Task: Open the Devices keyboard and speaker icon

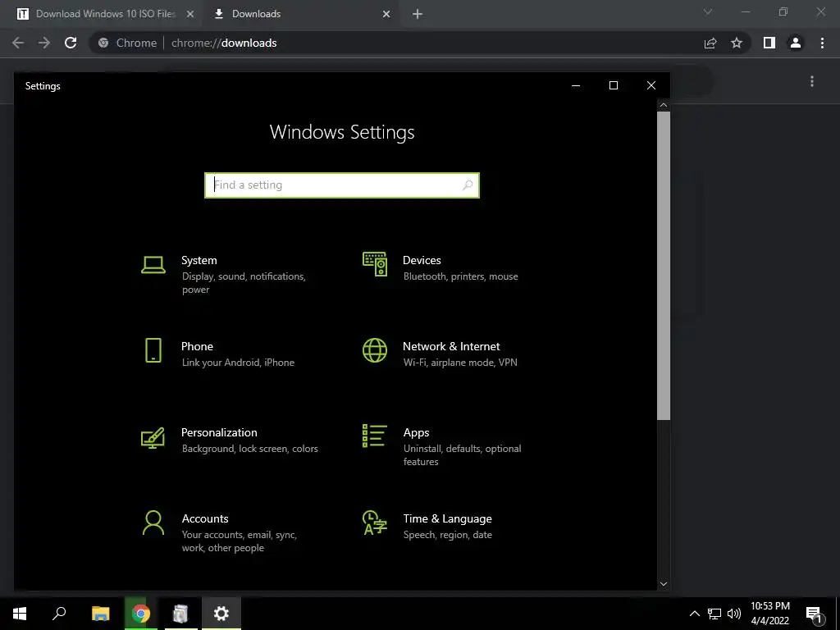Action: click(x=374, y=264)
